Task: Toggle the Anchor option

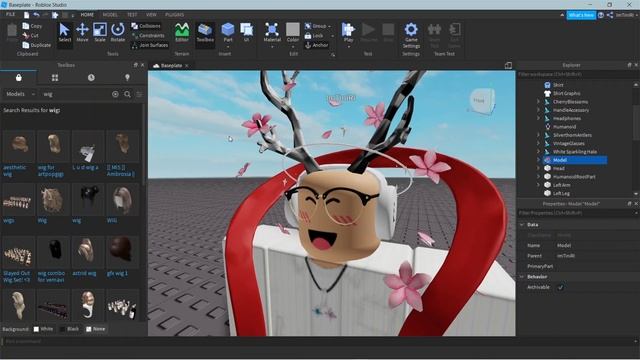Action: click(x=317, y=45)
